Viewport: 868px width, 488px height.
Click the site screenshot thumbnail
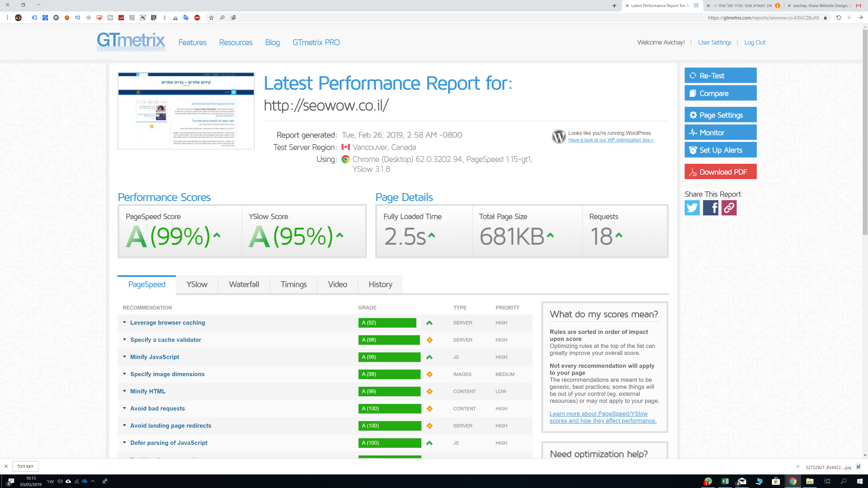[186, 110]
